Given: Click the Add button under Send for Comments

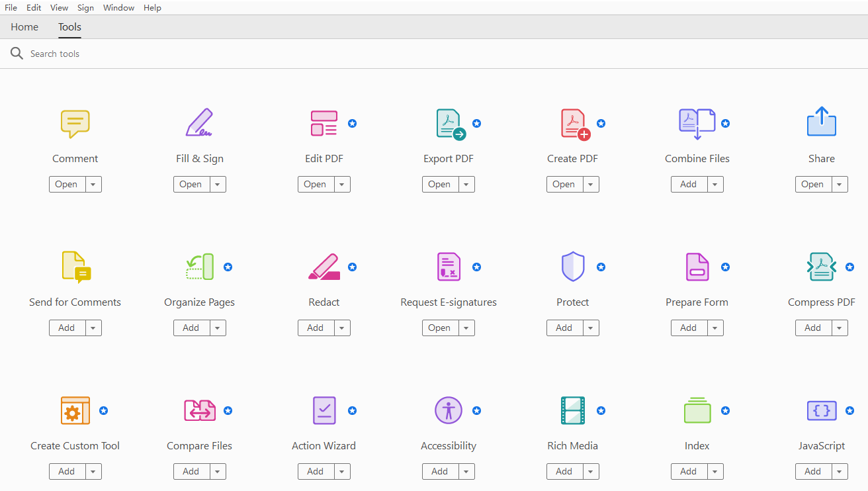Looking at the screenshot, I should tap(67, 328).
